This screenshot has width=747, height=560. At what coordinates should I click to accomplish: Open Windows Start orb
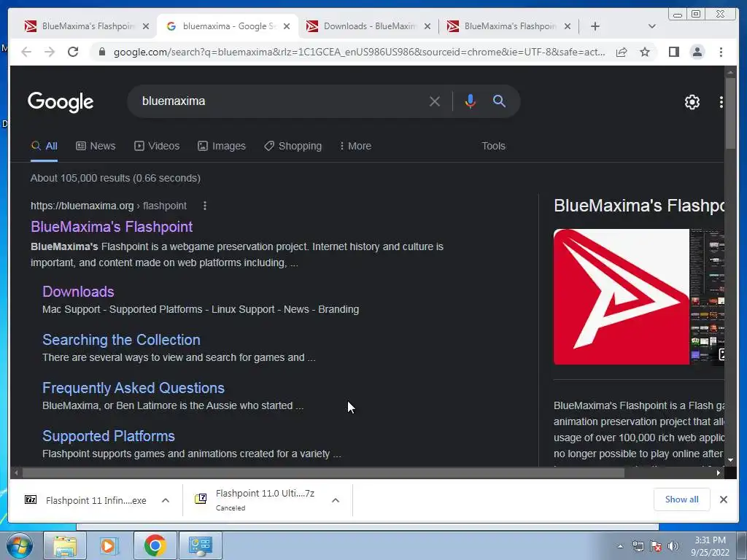pyautogui.click(x=19, y=545)
